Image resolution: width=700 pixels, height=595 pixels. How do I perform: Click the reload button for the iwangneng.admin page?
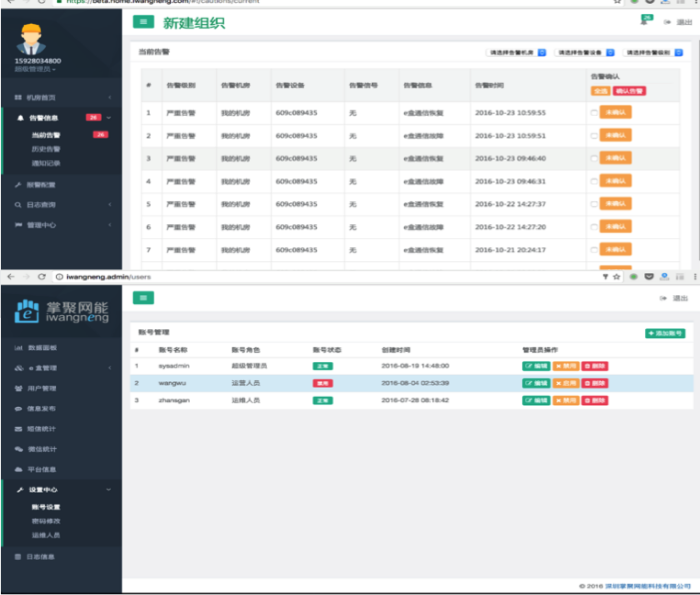42,277
